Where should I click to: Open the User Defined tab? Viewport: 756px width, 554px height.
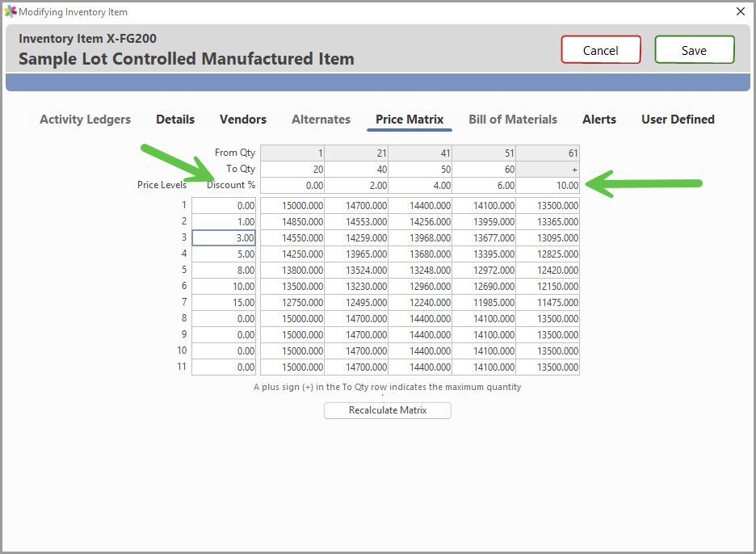678,120
